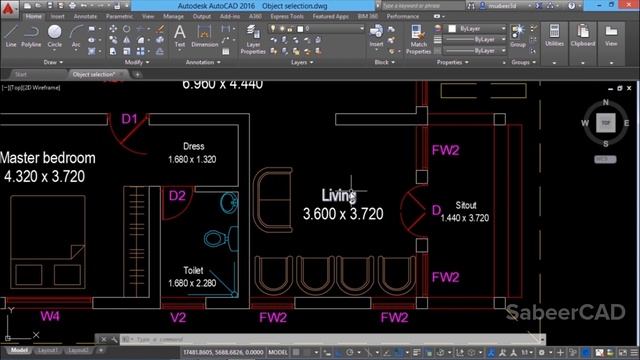The width and height of the screenshot is (640, 360).
Task: Select the Line tool
Action: pyautogui.click(x=11, y=36)
